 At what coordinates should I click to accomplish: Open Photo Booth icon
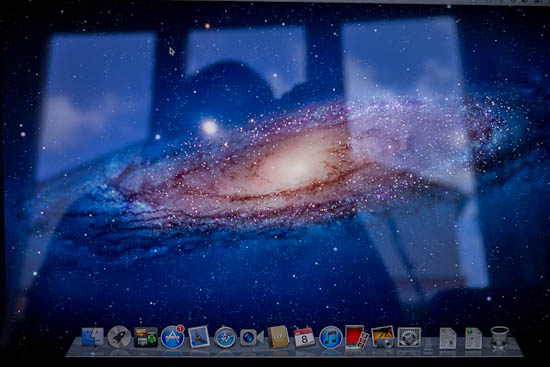(x=357, y=337)
